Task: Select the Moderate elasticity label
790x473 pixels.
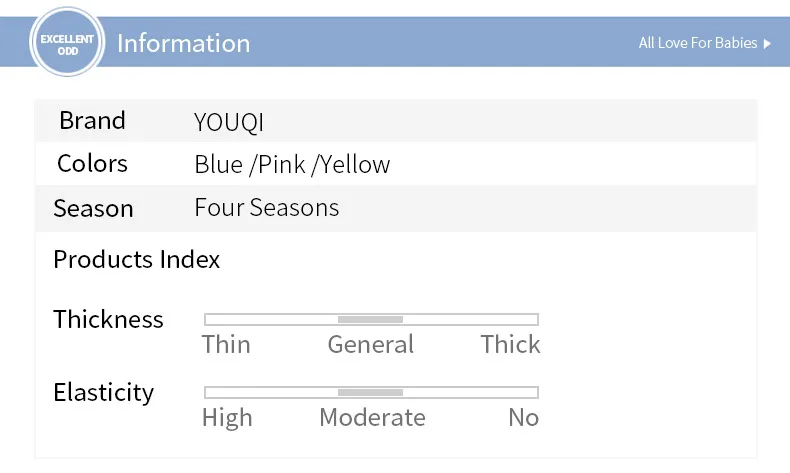Action: [372, 417]
